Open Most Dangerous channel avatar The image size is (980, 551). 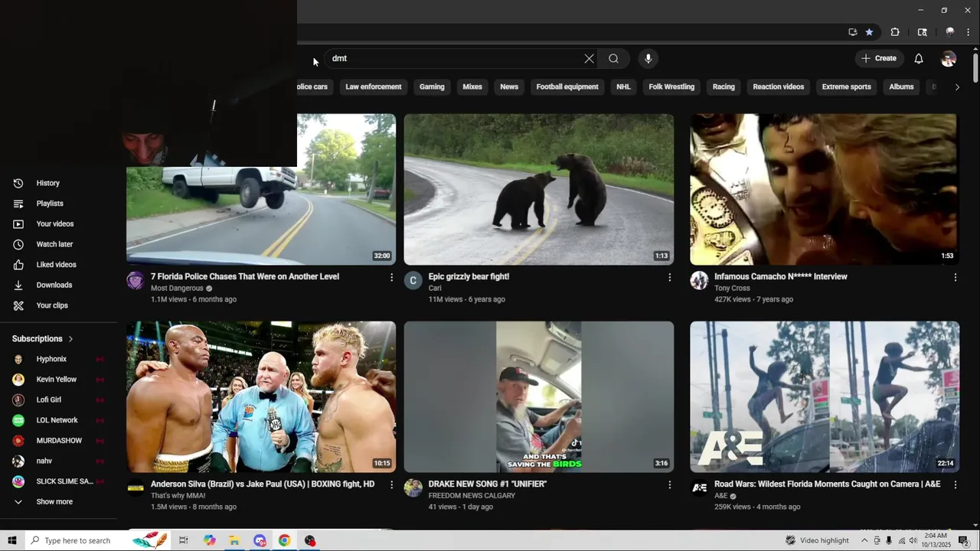pos(136,281)
